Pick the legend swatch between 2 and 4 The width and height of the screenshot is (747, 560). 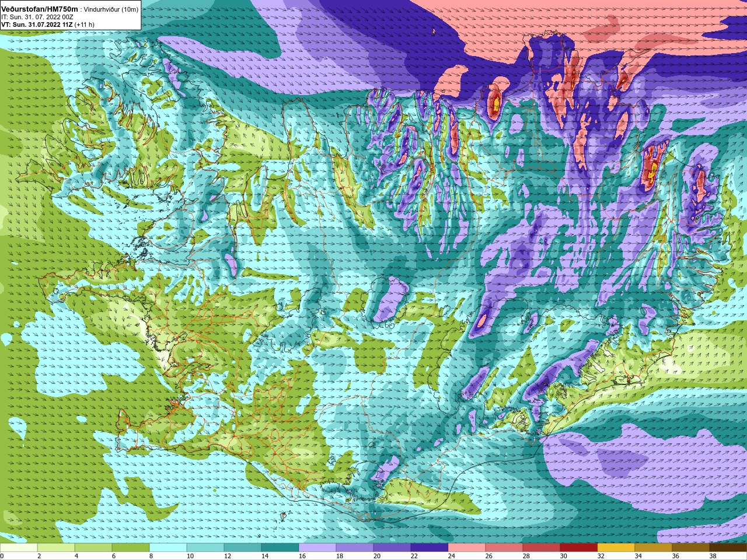pos(56,548)
